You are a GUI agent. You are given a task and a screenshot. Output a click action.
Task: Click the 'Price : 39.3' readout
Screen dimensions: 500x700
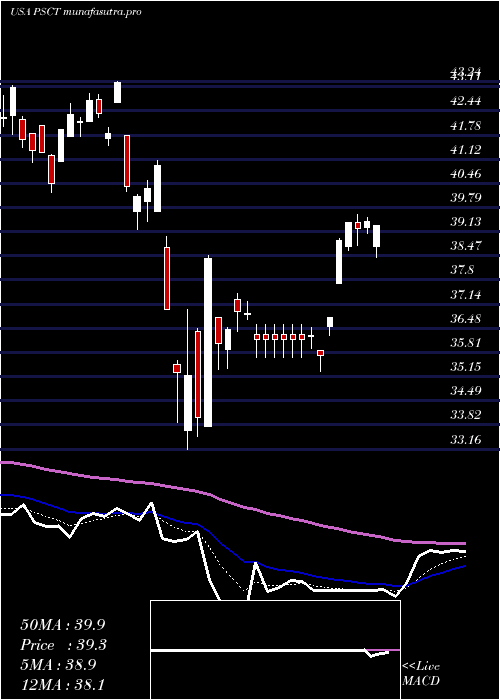pyautogui.click(x=64, y=645)
